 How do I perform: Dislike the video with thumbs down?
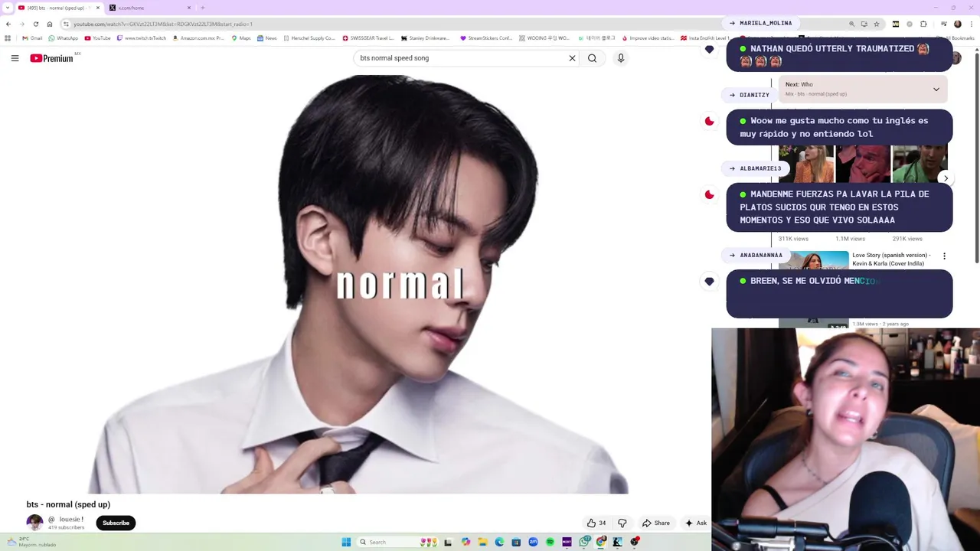pyautogui.click(x=622, y=523)
